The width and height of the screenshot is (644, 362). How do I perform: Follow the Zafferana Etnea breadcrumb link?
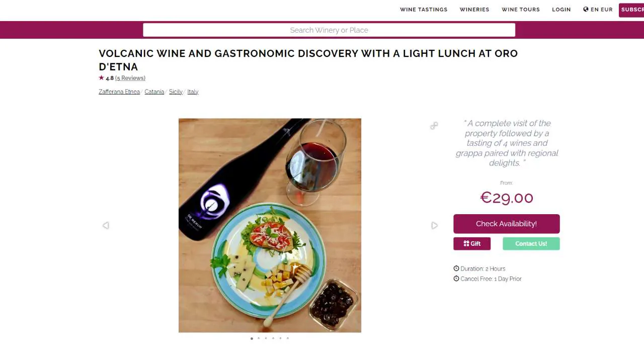click(119, 92)
